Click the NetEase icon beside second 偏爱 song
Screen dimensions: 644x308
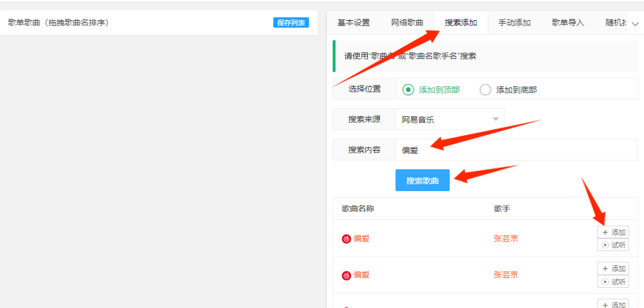346,275
